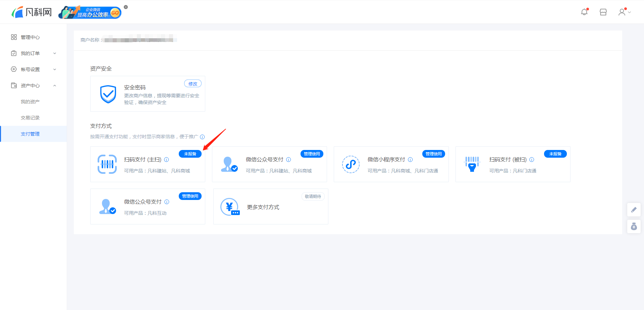Image resolution: width=644 pixels, height=310 pixels.
Task: Collapse the 资产中心 sidebar section
Action: click(x=34, y=86)
